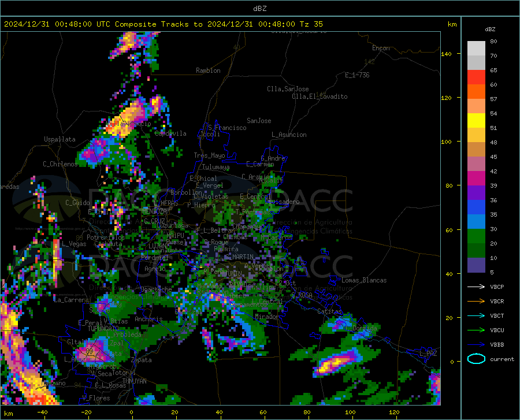Viewport: 520px width, 420px height.
Task: Select the purple 36–39 dBZ swatch
Action: [x=476, y=192]
